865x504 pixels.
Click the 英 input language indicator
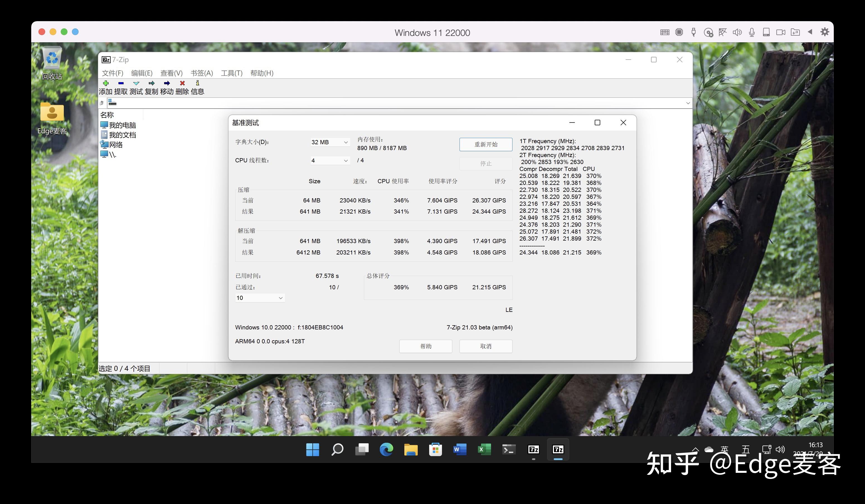(725, 449)
